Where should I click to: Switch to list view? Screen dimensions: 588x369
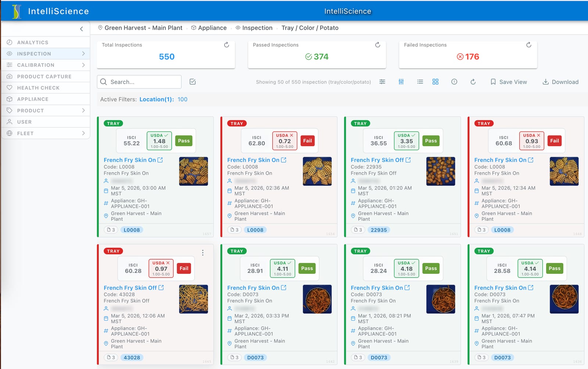tap(420, 82)
